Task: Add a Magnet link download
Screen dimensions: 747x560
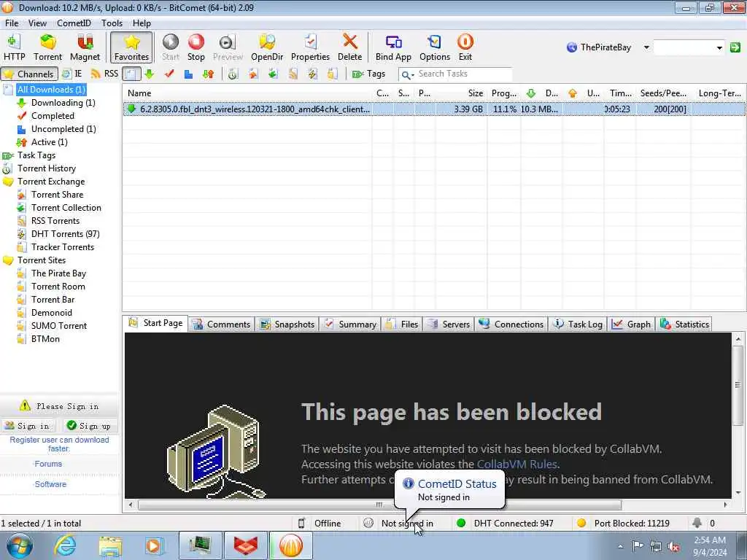Action: [x=85, y=47]
